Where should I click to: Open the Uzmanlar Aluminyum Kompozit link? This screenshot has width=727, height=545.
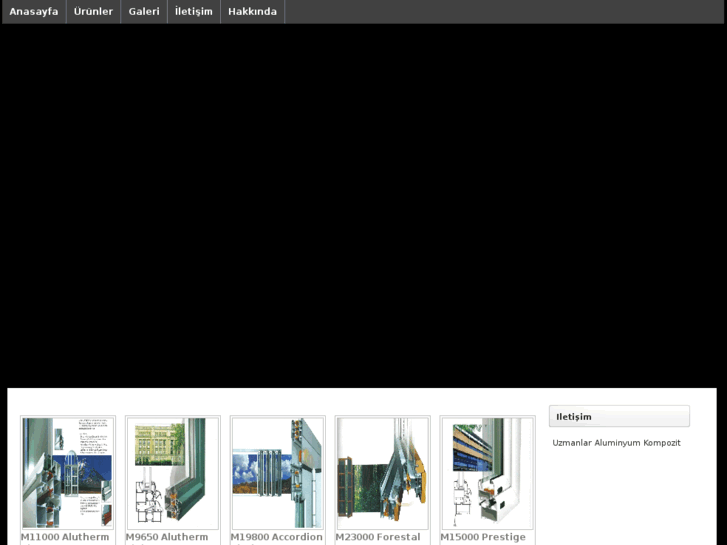tap(616, 443)
